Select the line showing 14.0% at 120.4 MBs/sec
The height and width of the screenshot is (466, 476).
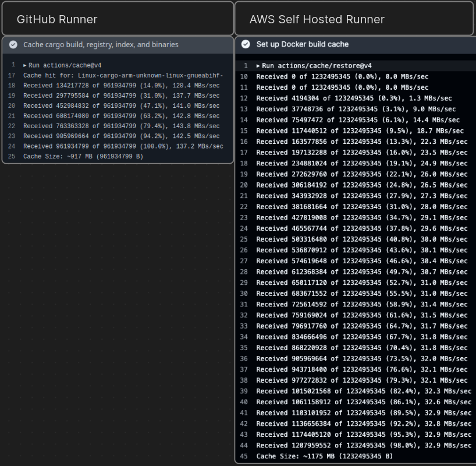[122, 86]
